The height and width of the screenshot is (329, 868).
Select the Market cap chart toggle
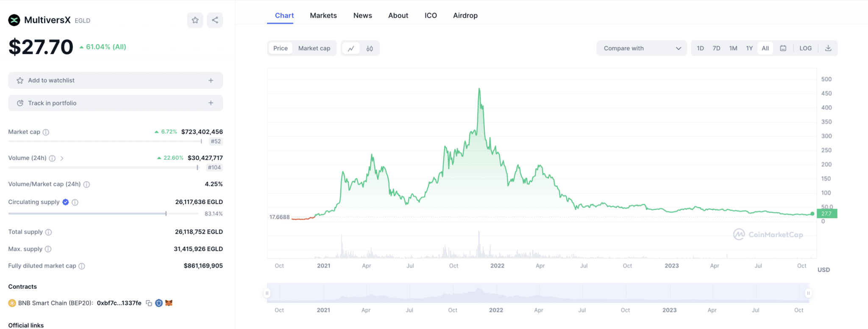314,48
